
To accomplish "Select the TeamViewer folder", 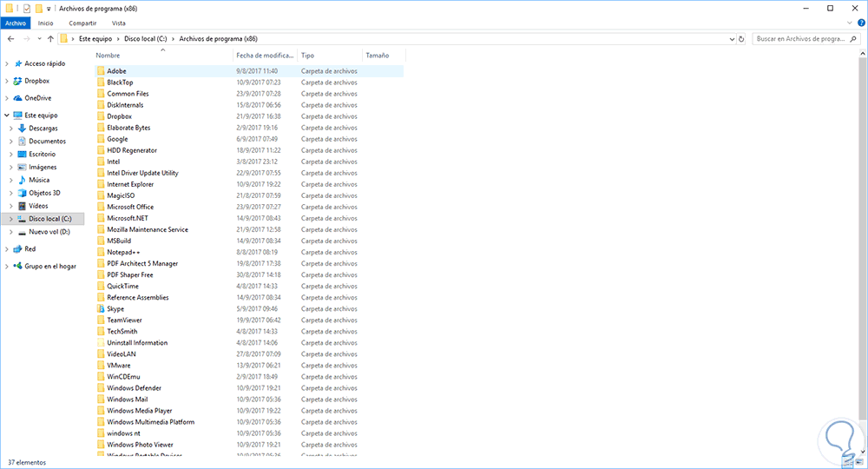I will click(x=124, y=320).
